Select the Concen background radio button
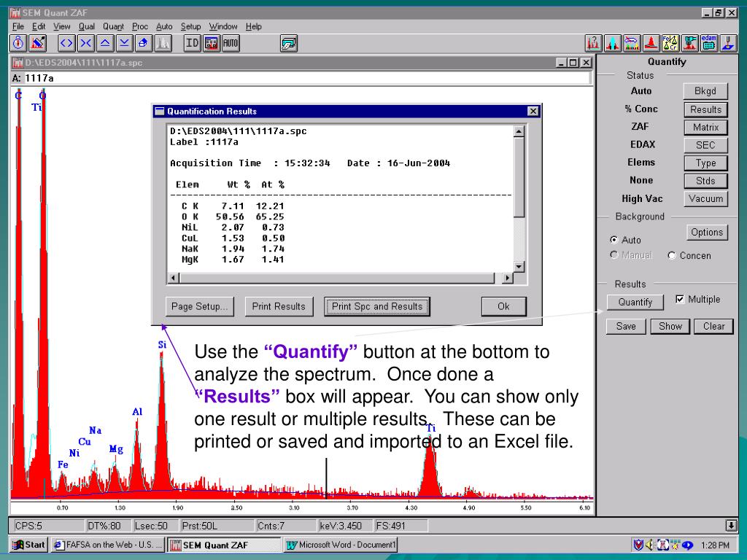The image size is (747, 560). 672,256
